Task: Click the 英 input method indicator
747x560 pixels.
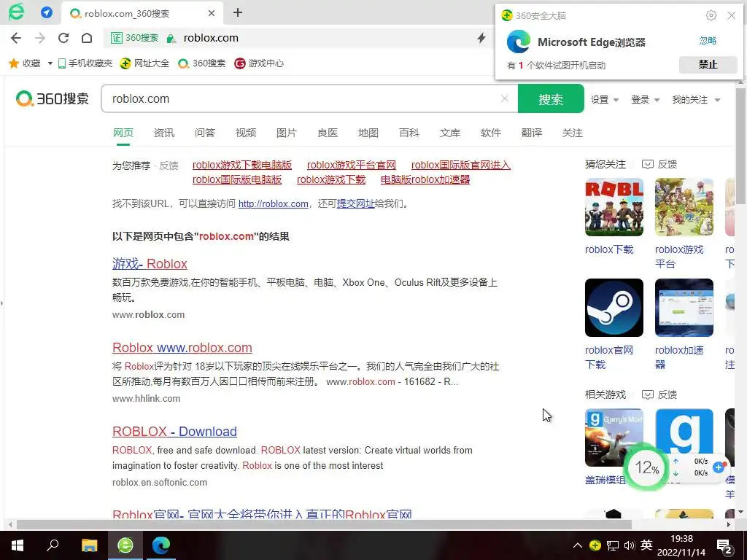Action: tap(646, 545)
